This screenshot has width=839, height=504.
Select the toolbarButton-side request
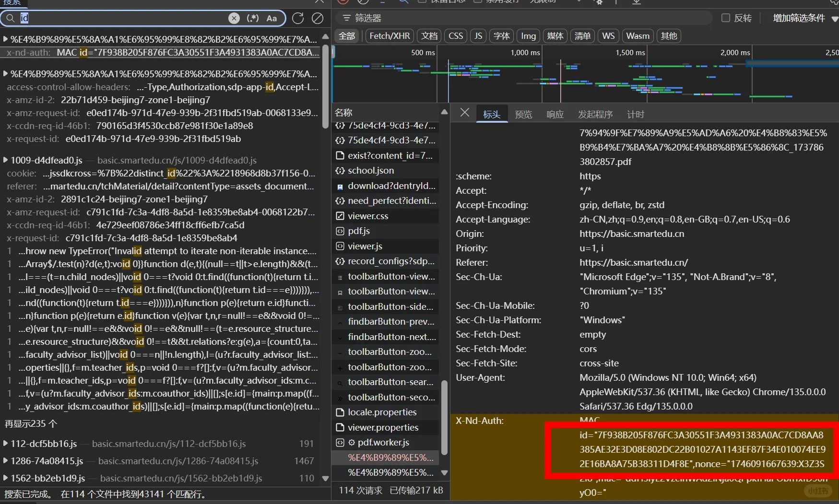tap(386, 306)
